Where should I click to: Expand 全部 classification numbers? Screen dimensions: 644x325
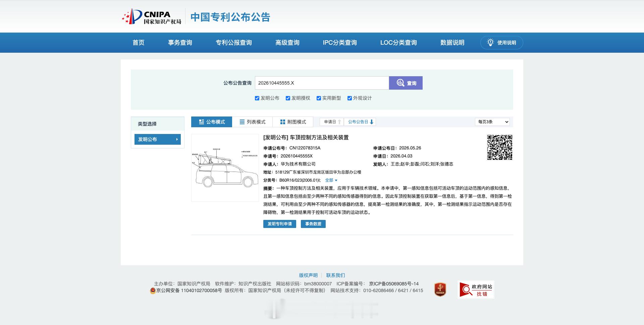[x=331, y=180]
